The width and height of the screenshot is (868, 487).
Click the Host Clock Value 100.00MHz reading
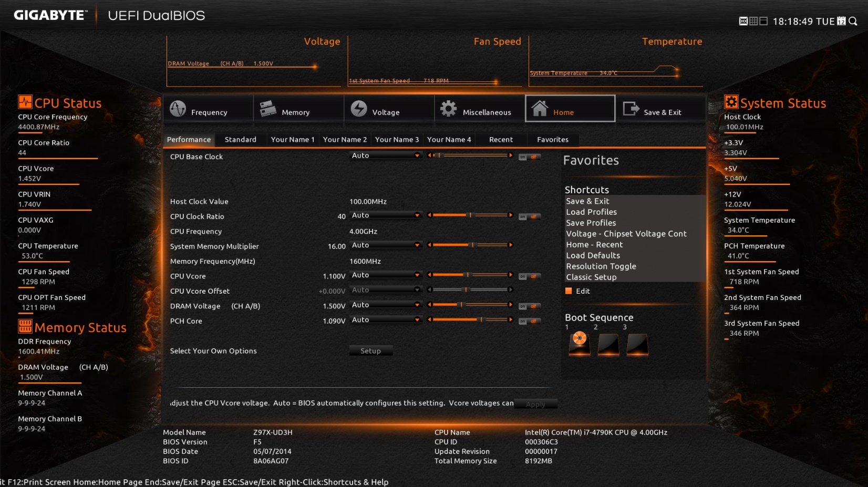368,202
